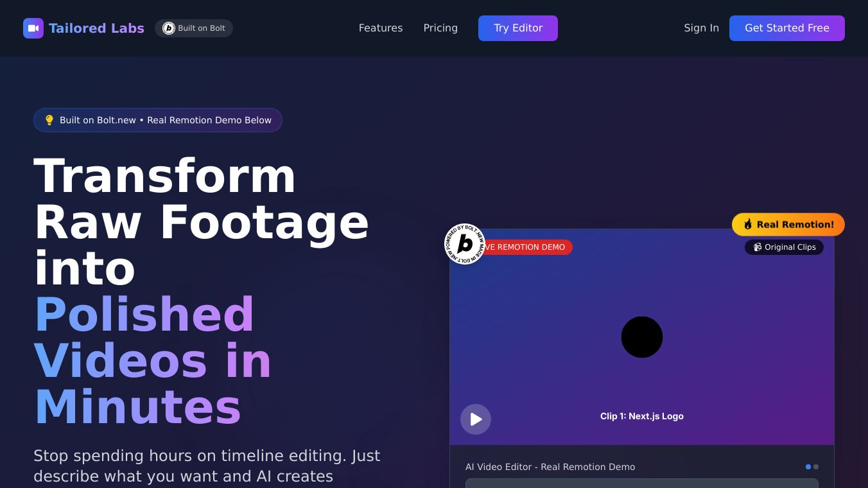This screenshot has width=868, height=488.
Task: Toggle the Original Clips view
Action: [784, 247]
